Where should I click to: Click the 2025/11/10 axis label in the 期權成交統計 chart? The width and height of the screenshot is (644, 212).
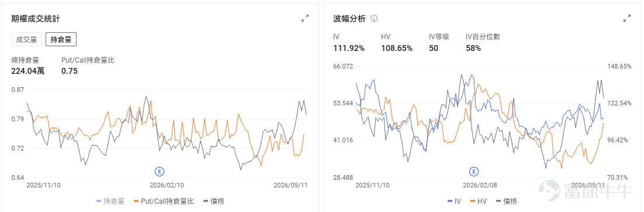43,185
